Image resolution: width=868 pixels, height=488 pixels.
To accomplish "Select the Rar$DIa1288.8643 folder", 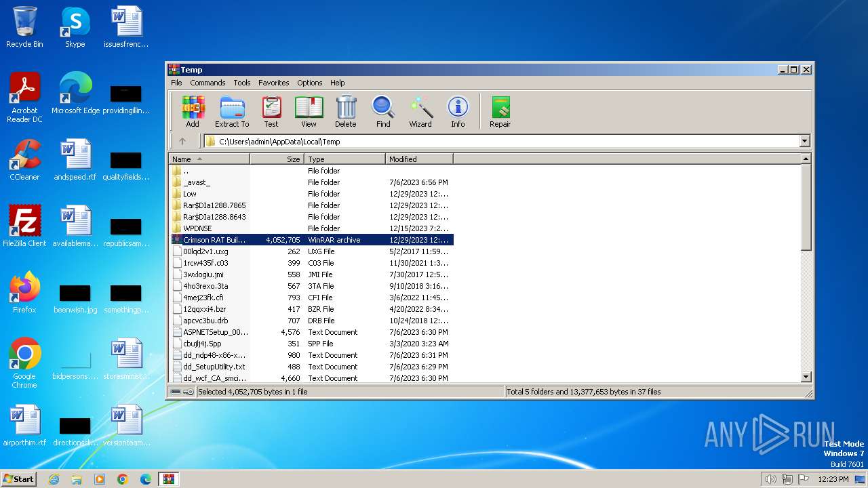I will 312,217.
